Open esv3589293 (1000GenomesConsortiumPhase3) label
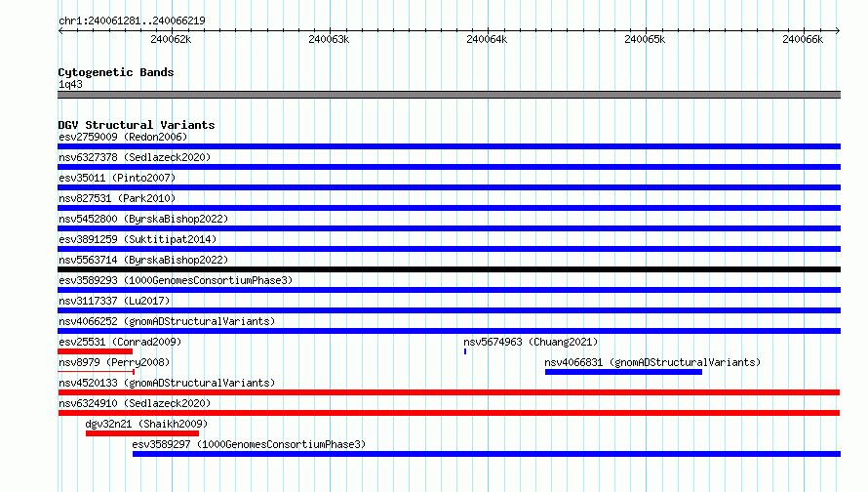The height and width of the screenshot is (492, 868). (x=176, y=280)
